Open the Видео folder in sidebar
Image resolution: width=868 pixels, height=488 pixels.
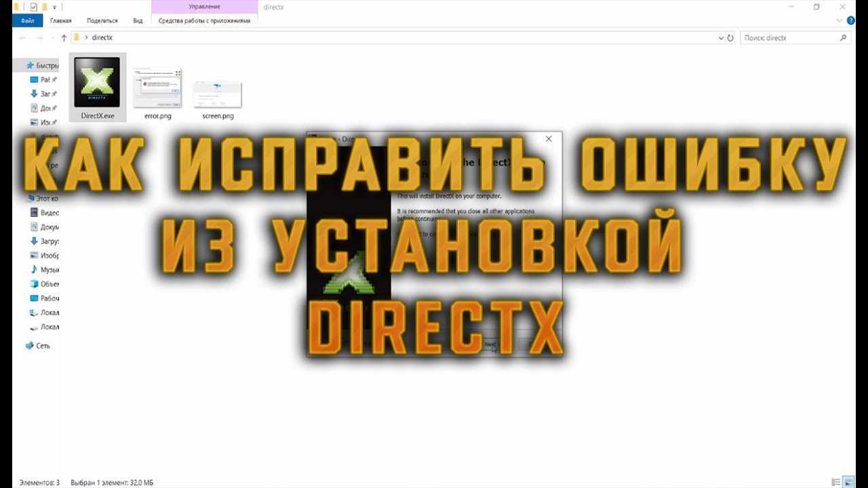[44, 213]
